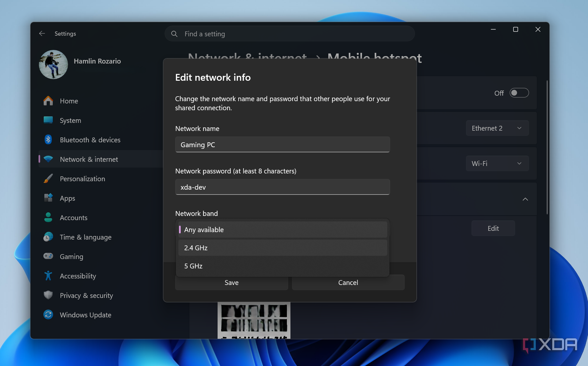The image size is (588, 366).
Task: Minimize the Settings window
Action: (493, 30)
